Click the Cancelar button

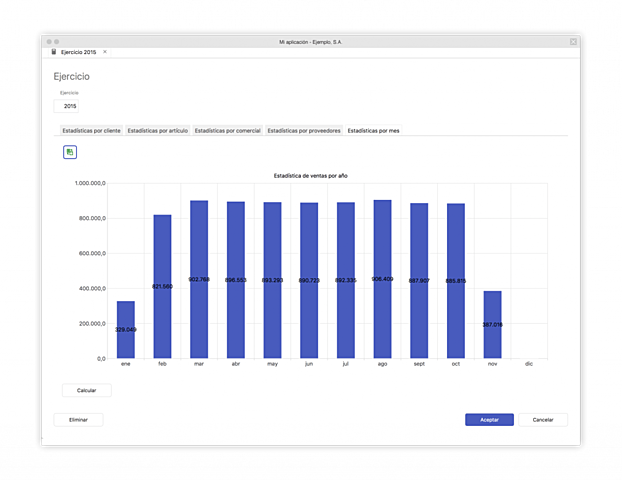tap(543, 420)
